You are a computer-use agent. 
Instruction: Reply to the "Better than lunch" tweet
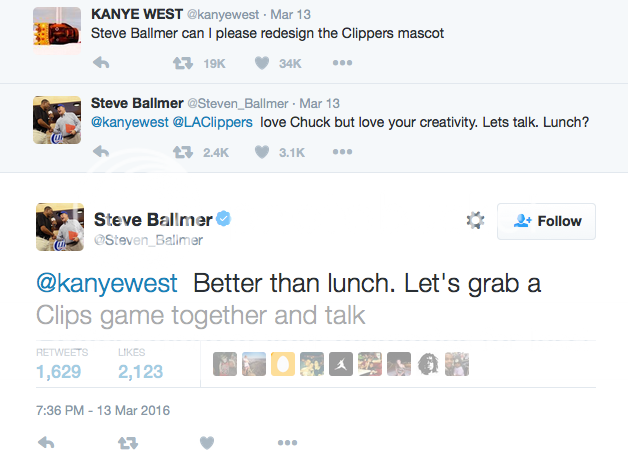(46, 442)
